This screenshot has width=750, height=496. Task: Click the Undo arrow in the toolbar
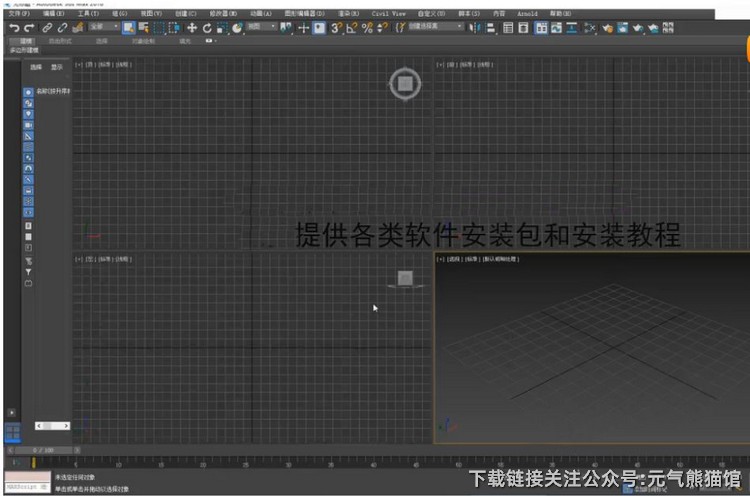(x=14, y=28)
